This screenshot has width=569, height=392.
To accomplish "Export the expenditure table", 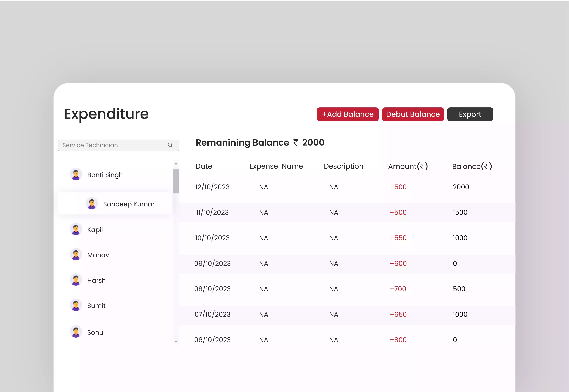I will (470, 114).
